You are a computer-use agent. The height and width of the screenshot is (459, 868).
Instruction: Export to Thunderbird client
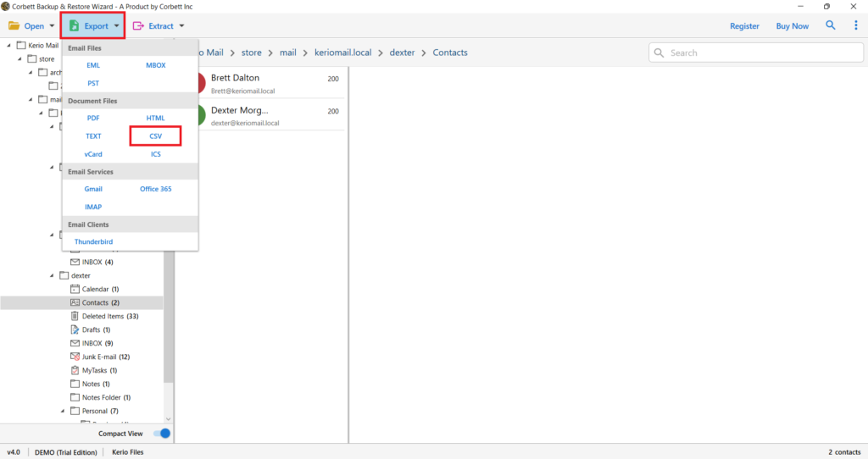(x=93, y=241)
